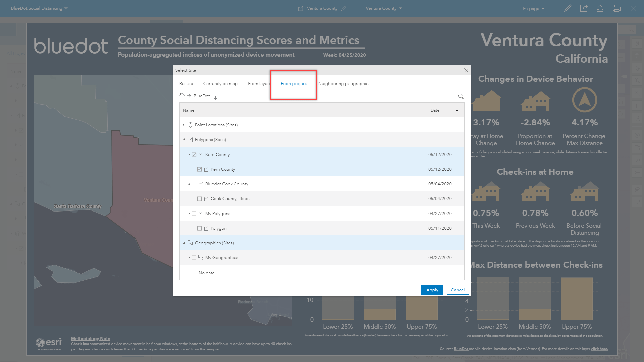Switch to Neighboring geographies tab
The height and width of the screenshot is (362, 644).
click(x=344, y=84)
